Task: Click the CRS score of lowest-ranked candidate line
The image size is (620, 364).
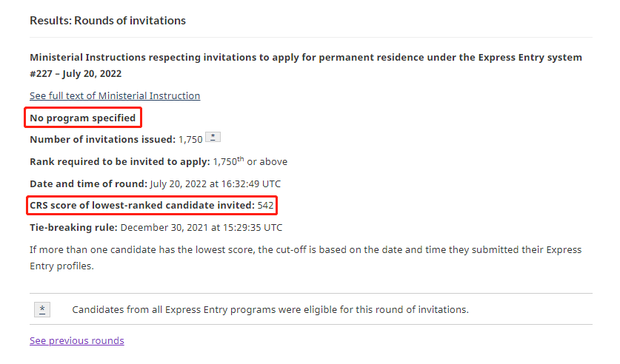Action: coord(151,205)
